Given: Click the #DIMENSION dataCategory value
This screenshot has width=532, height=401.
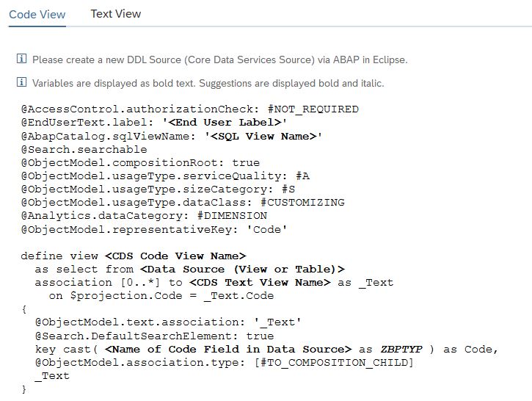Looking at the screenshot, I should [232, 216].
